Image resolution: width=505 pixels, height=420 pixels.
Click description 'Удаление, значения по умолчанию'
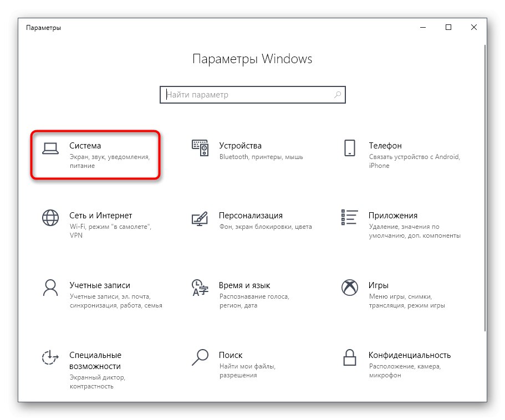(415, 231)
